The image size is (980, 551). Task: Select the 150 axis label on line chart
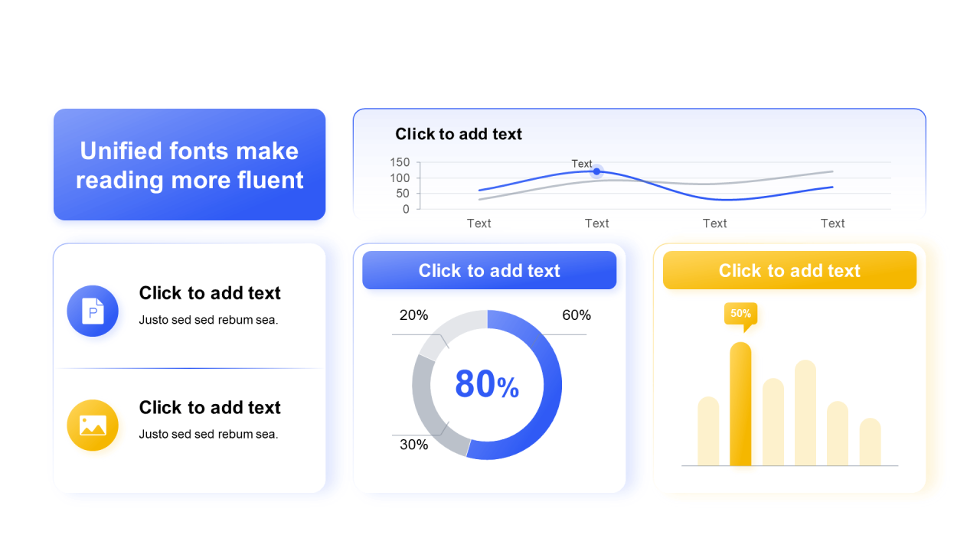(400, 162)
